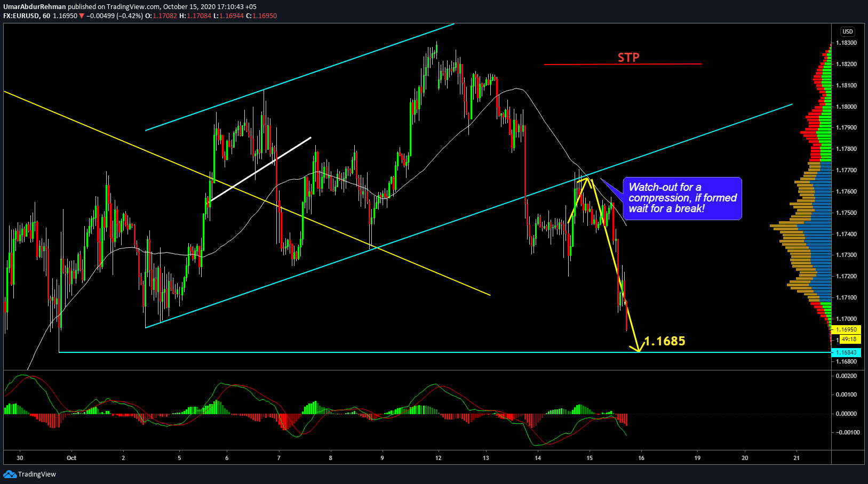The width and height of the screenshot is (868, 484).
Task: Click the 1.1685 yellow target label
Action: pos(664,341)
